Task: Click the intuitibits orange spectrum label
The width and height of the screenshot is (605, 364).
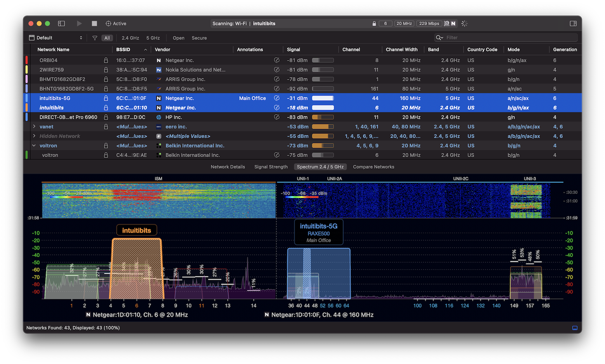Action: (x=137, y=230)
